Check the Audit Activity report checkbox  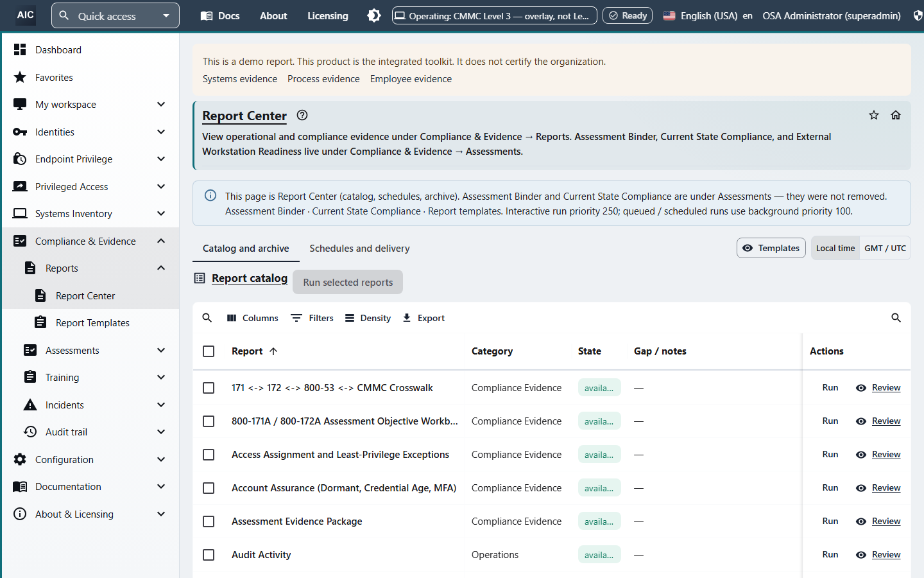click(209, 555)
